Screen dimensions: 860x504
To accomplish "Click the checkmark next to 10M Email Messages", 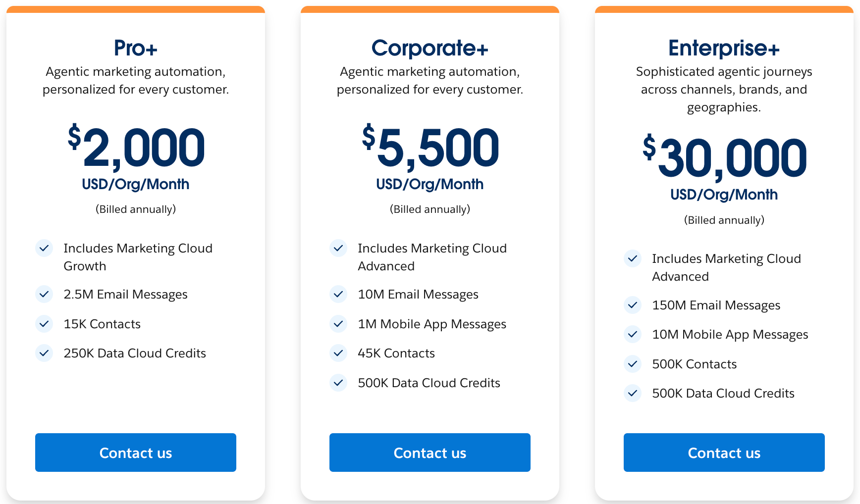I will [x=338, y=294].
